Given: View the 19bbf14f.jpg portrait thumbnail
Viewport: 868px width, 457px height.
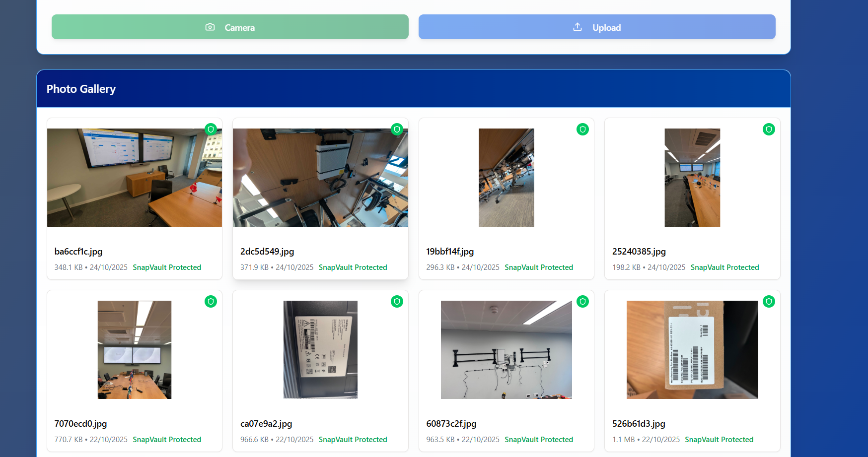Looking at the screenshot, I should (x=506, y=178).
